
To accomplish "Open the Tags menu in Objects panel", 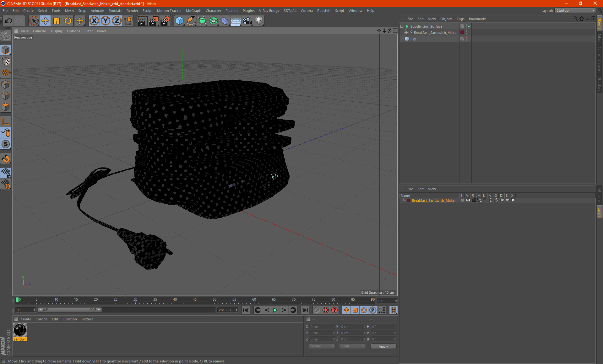I will tap(460, 19).
